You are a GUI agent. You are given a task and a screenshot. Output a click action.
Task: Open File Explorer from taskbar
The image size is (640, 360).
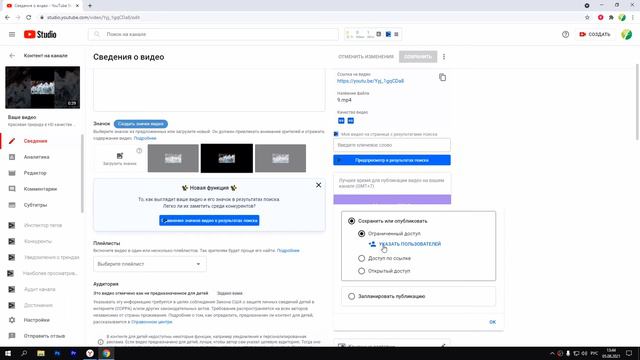click(41, 353)
